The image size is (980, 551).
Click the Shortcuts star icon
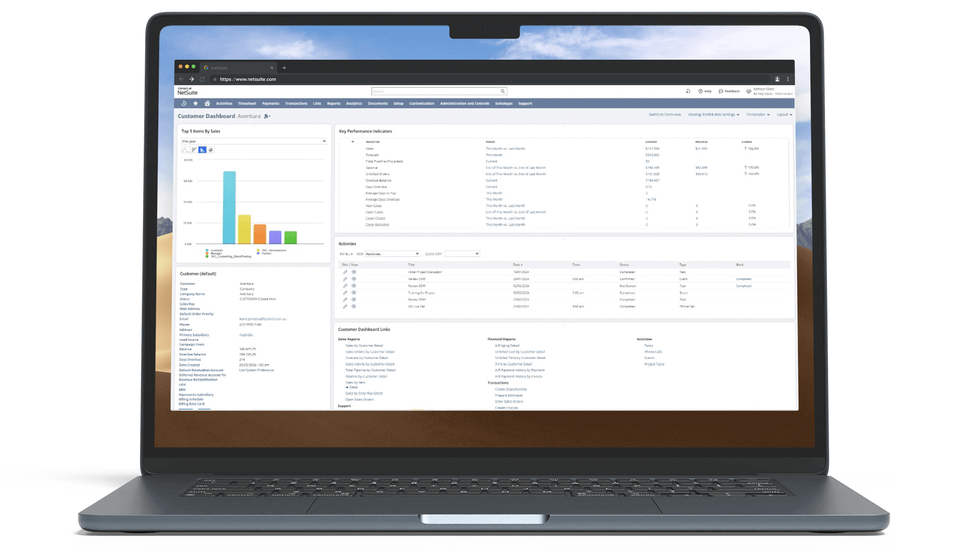click(196, 103)
